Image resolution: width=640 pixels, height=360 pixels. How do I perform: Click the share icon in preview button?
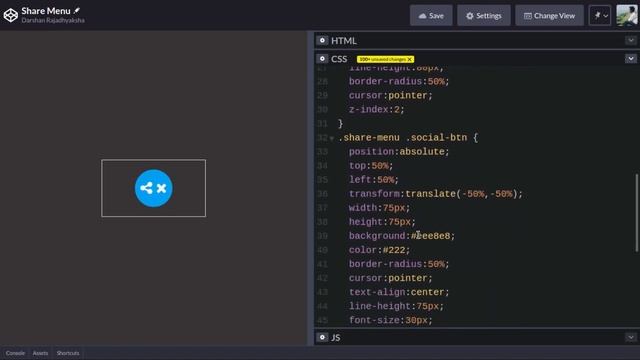click(146, 188)
